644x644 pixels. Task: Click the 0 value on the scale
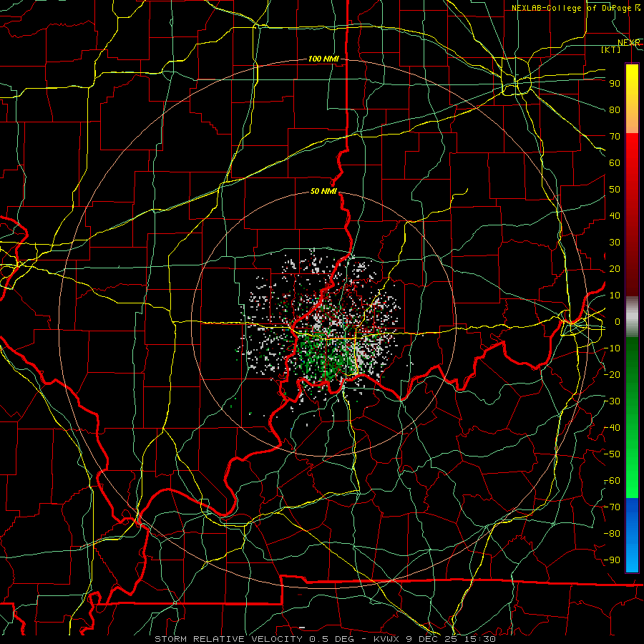(x=618, y=322)
